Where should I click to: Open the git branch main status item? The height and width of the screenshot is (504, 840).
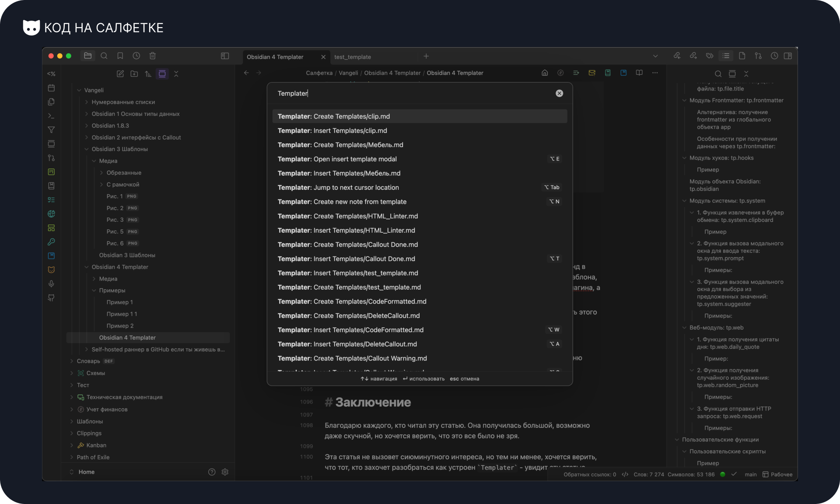[x=751, y=475]
